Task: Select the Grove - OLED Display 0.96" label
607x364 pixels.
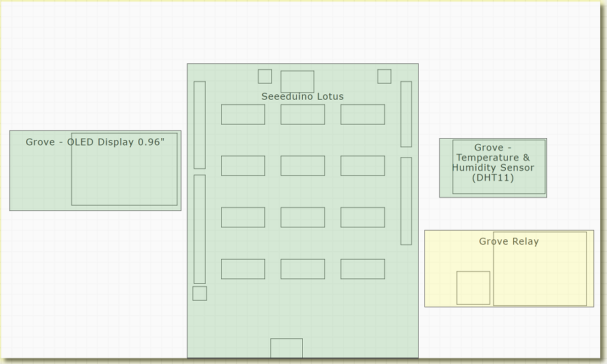Action: pyautogui.click(x=95, y=142)
